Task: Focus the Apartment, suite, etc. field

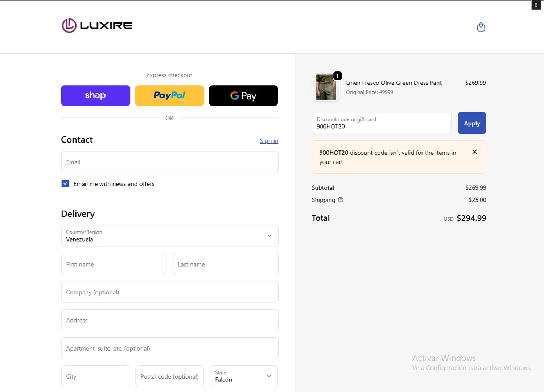Action: (170, 348)
